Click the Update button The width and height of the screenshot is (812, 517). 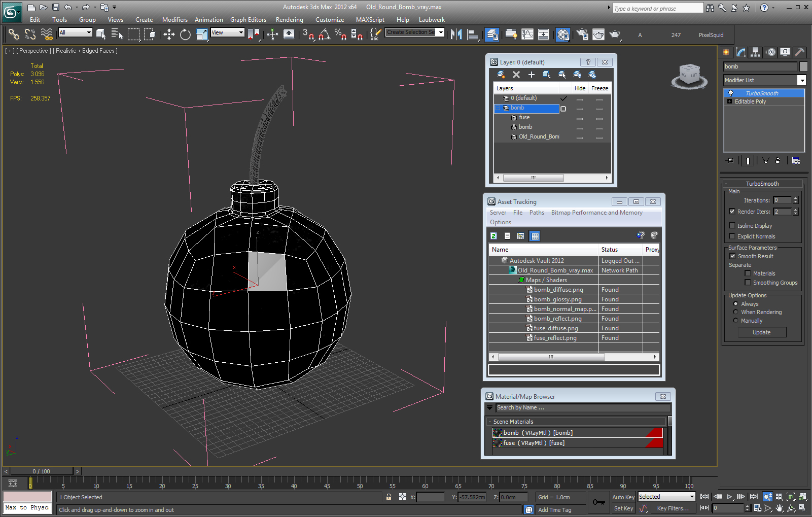click(761, 332)
